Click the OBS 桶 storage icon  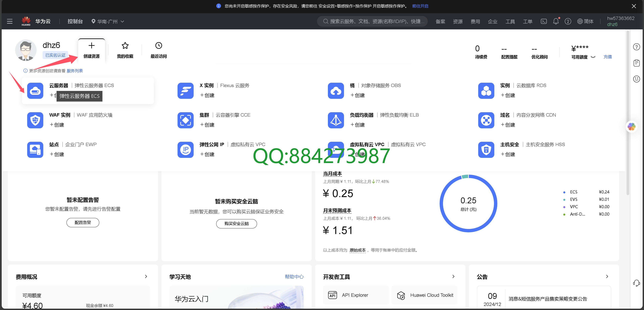pyautogui.click(x=336, y=91)
